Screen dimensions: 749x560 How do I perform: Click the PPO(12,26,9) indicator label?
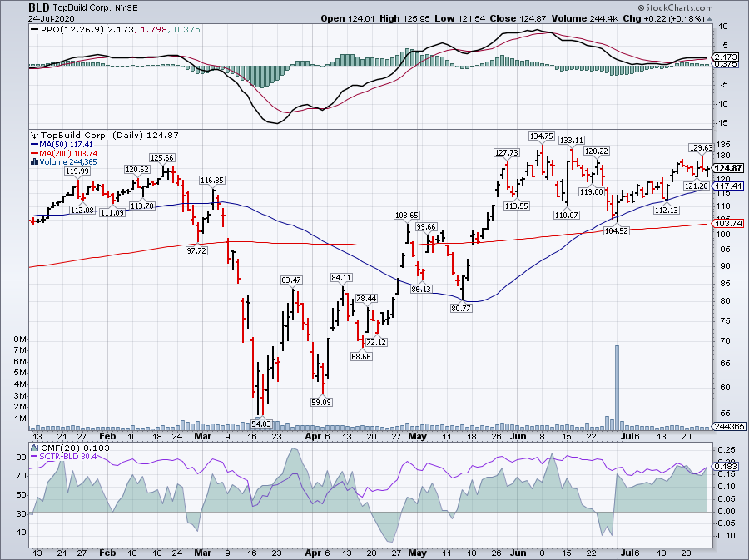click(x=72, y=30)
